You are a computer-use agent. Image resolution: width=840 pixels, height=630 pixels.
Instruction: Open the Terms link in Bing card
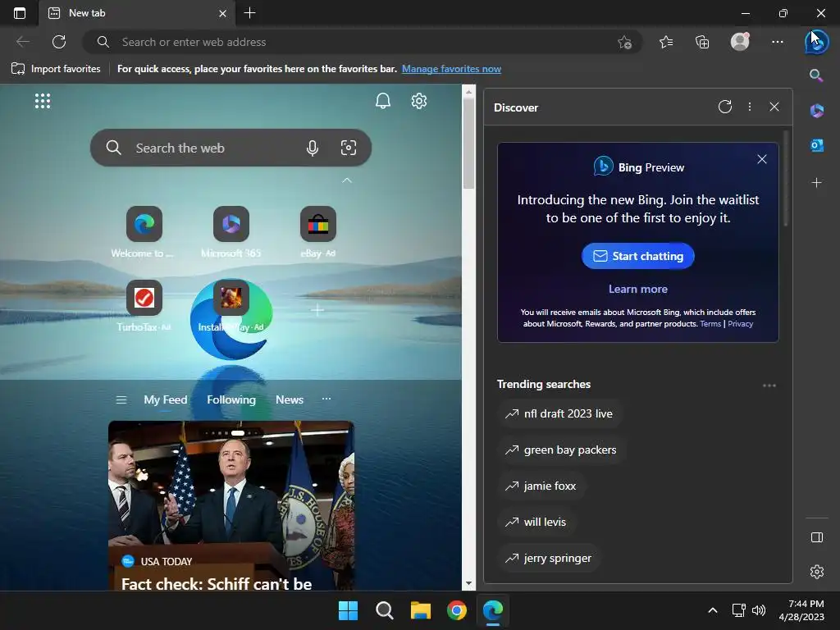tap(710, 323)
